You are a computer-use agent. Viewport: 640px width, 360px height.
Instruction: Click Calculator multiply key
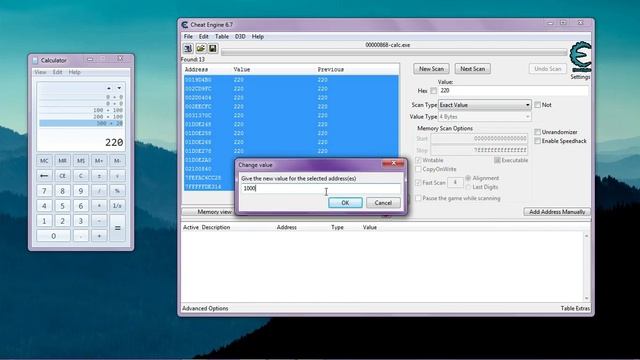click(x=99, y=206)
